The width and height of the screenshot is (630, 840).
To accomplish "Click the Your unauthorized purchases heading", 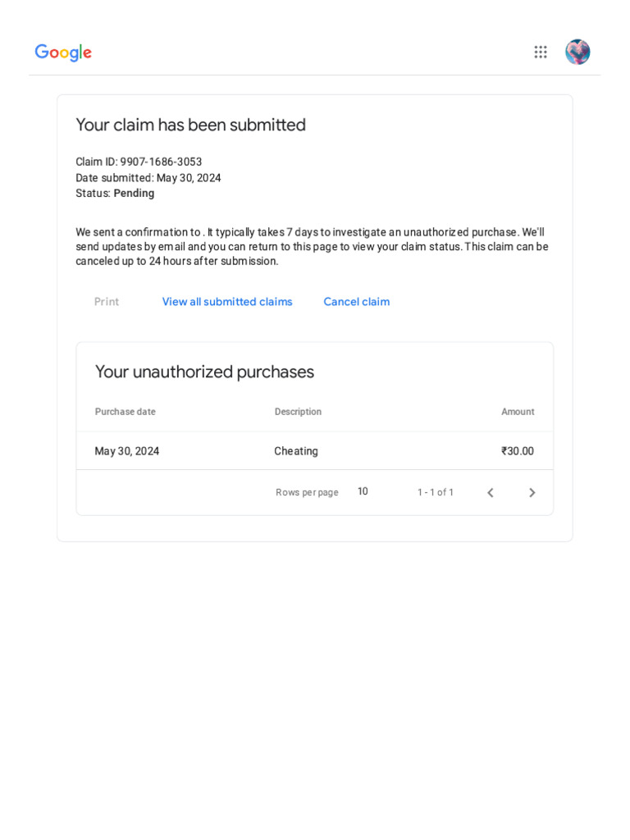I will tap(204, 372).
